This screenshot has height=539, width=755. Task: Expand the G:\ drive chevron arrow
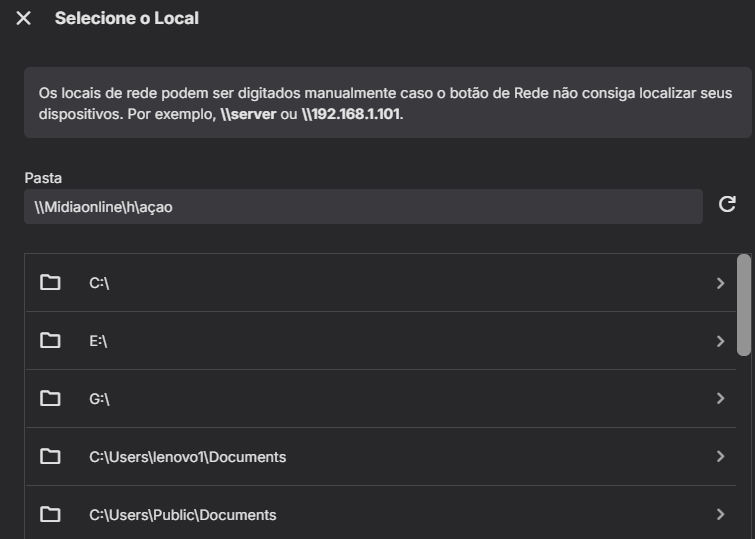point(720,399)
